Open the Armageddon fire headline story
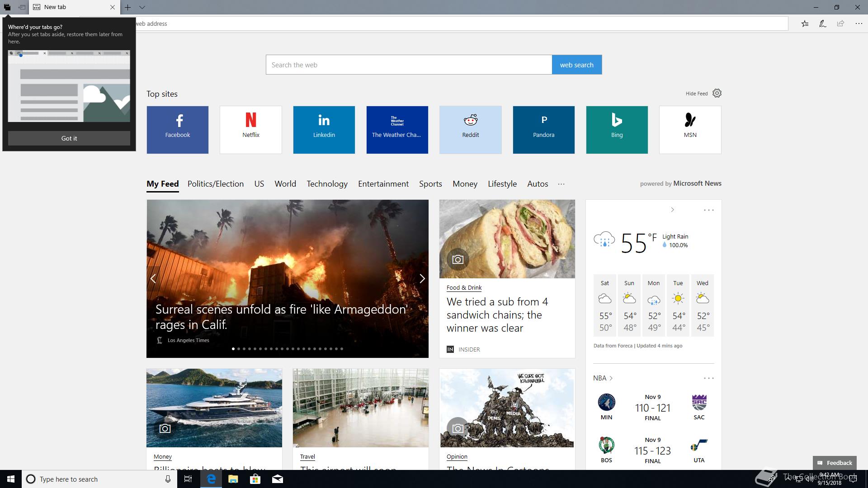 [x=282, y=317]
